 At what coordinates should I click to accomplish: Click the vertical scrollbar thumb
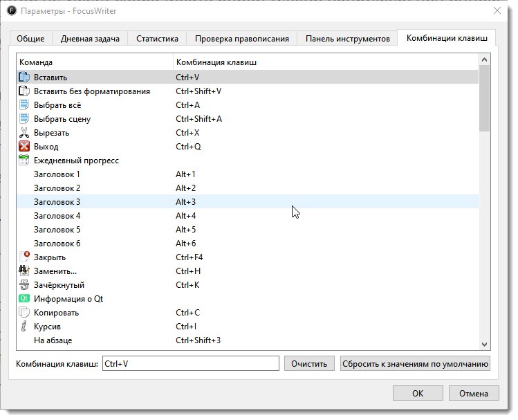click(484, 98)
